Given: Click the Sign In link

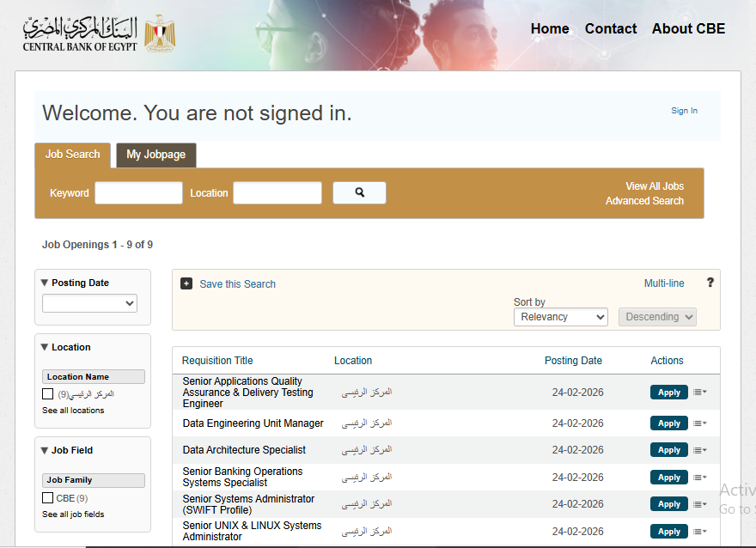Looking at the screenshot, I should (684, 111).
